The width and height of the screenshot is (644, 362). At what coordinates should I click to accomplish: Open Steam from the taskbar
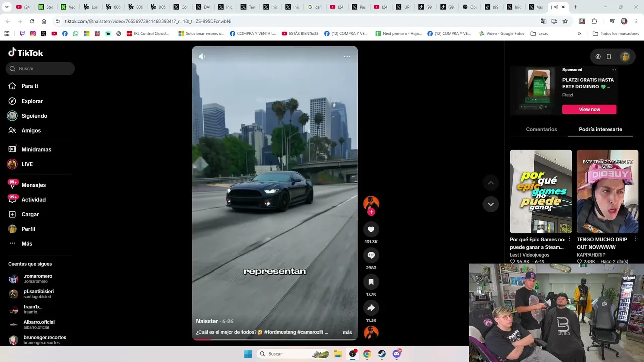382,354
